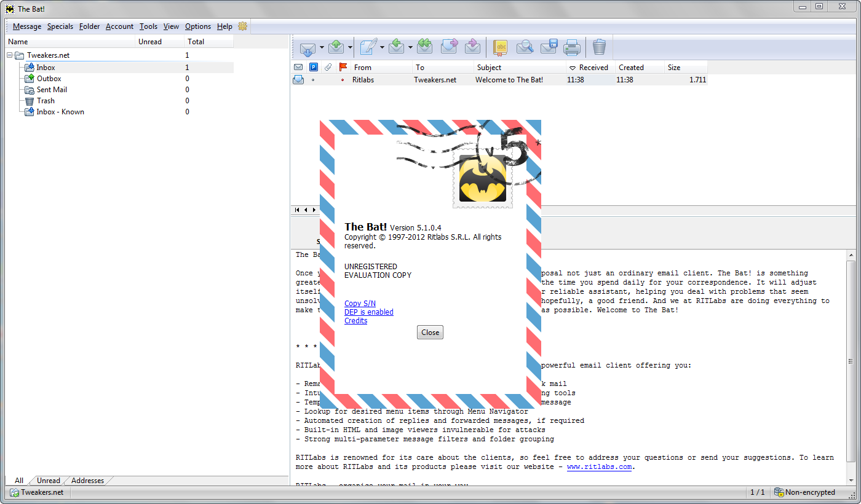Open the dropdown arrow beside Send queued mail
This screenshot has width=861, height=504.
(350, 47)
